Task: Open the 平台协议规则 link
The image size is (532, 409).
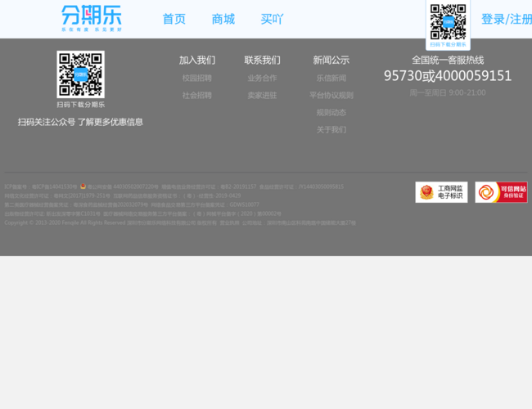Action: click(331, 96)
